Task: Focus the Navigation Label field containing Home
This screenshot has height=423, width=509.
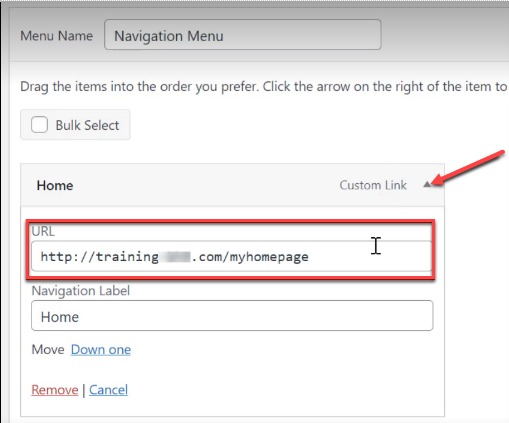Action: [232, 316]
